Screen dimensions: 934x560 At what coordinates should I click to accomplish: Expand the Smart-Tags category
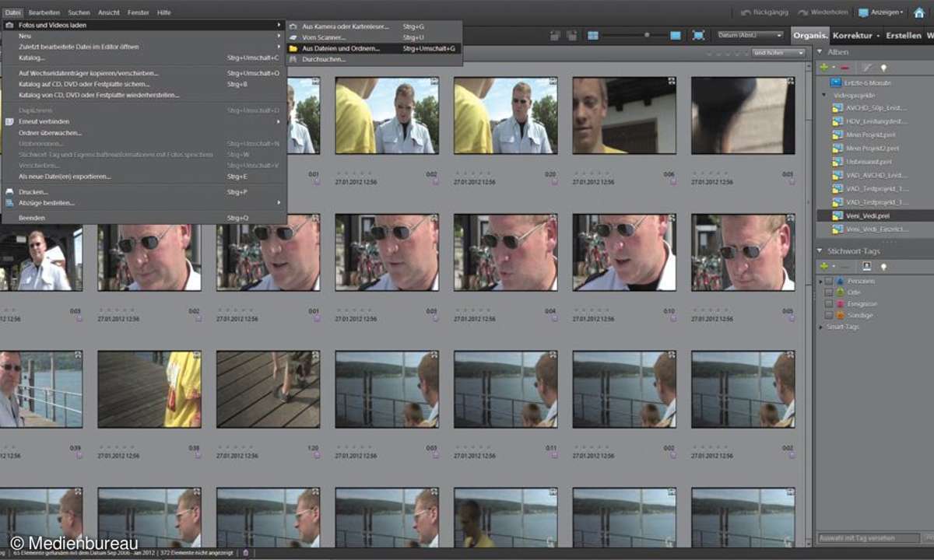tap(820, 327)
